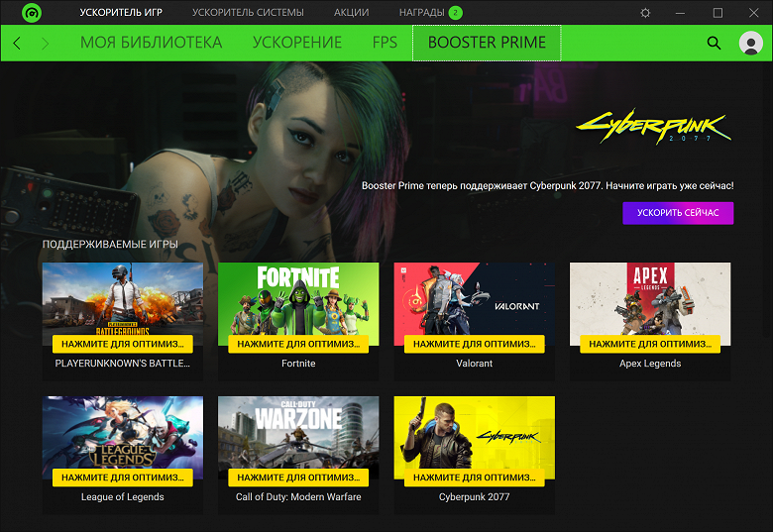Click the Booster Prime banner description text
This screenshot has height=532, width=773.
(x=548, y=186)
